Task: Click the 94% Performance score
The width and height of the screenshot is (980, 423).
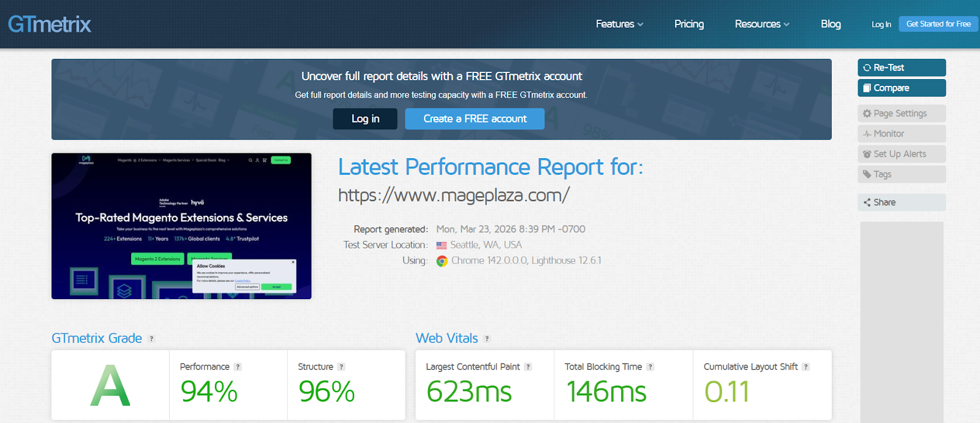Action: coord(209,392)
